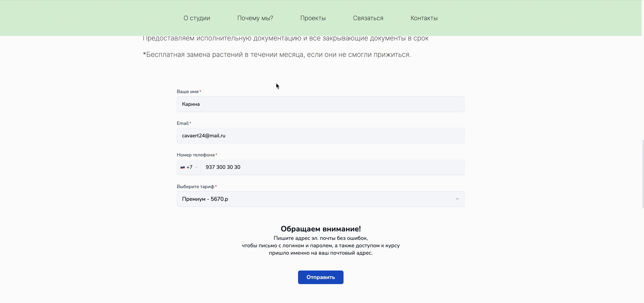Image resolution: width=644 pixels, height=303 pixels.
Task: Focus the 'Ваше имя' field containing Карина
Action: [x=320, y=104]
